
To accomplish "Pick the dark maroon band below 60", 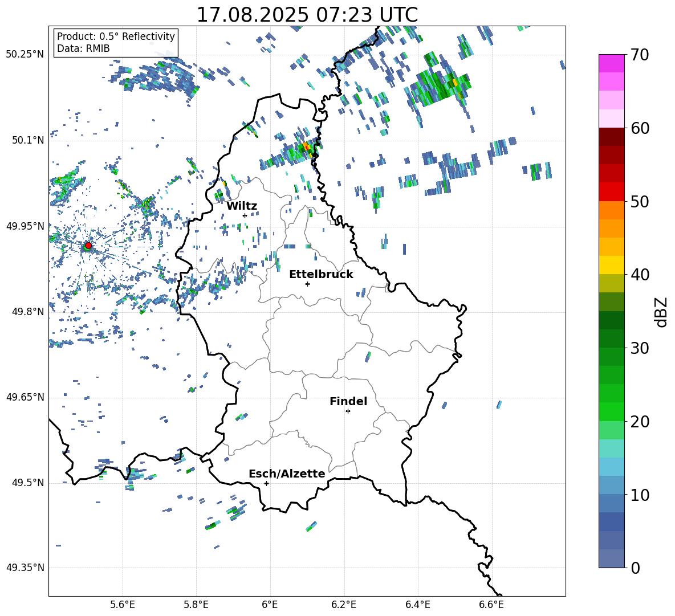I will (611, 137).
